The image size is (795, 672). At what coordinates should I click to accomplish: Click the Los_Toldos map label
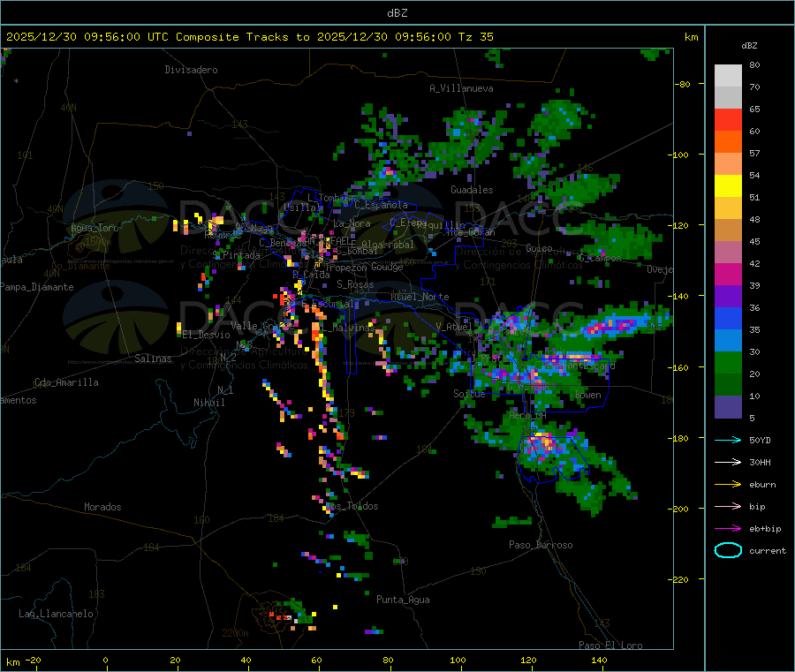pyautogui.click(x=352, y=506)
